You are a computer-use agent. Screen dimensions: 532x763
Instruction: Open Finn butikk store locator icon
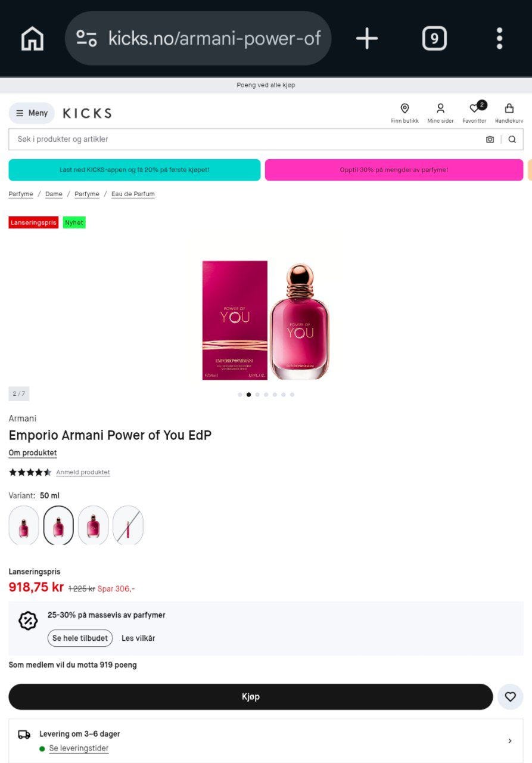tap(405, 113)
